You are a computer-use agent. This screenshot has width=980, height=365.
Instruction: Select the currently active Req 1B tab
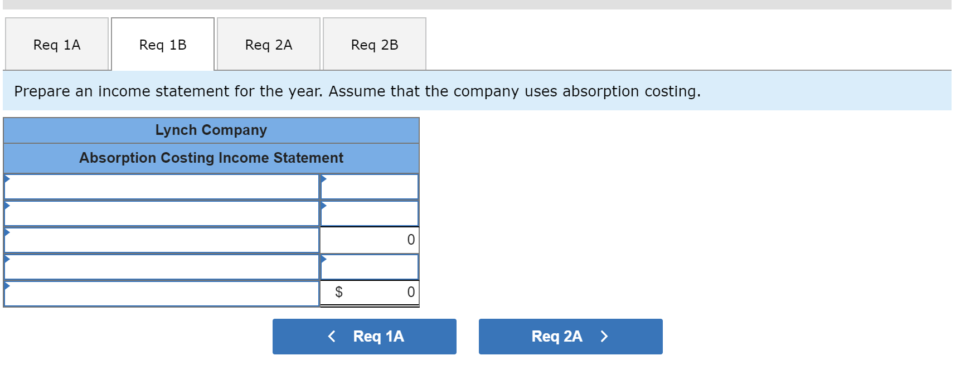tap(162, 44)
